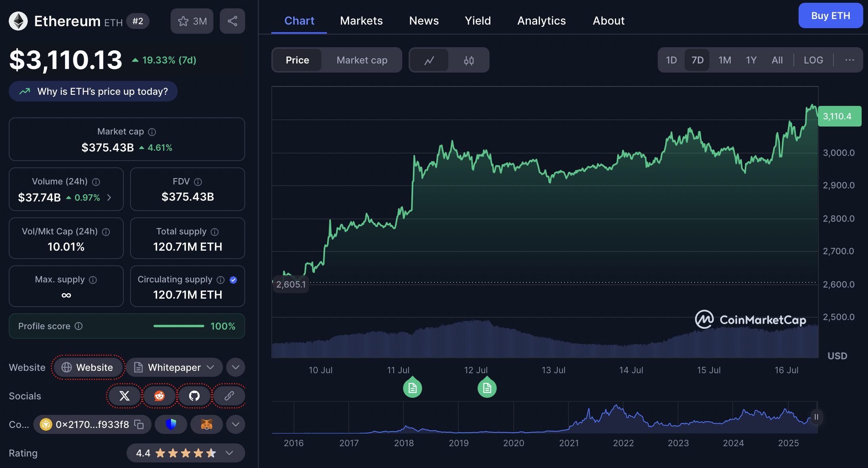This screenshot has width=868, height=468.
Task: Open Ethereum's Reddit community
Action: 159,396
